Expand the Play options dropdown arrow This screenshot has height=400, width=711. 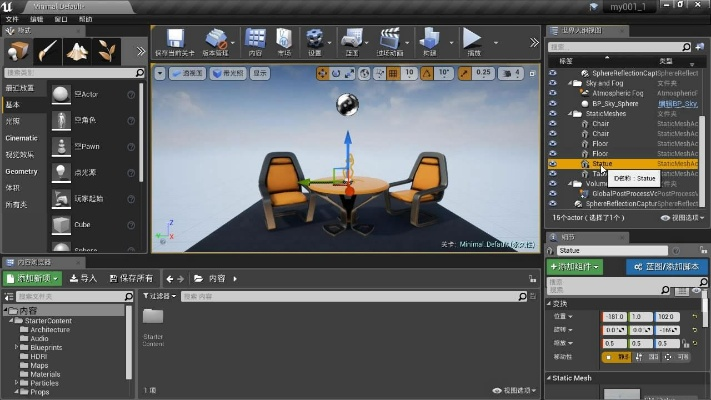493,41
